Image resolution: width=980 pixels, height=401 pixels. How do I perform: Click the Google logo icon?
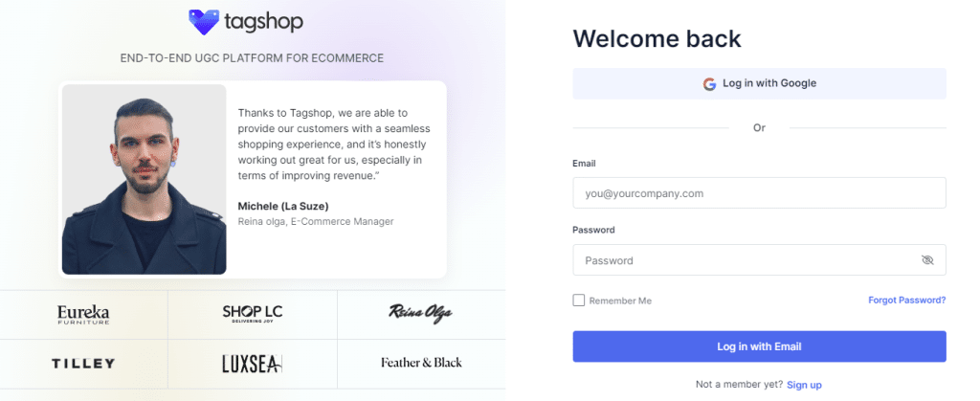pos(709,83)
